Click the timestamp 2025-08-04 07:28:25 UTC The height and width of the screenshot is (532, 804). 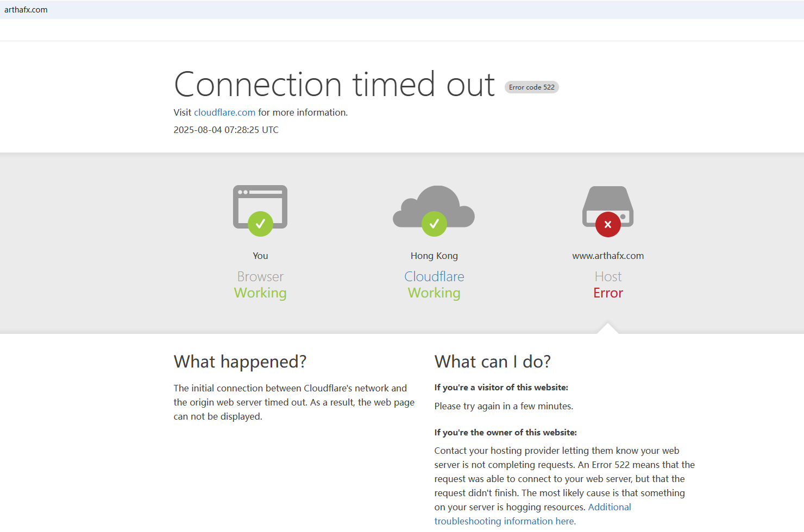[226, 130]
